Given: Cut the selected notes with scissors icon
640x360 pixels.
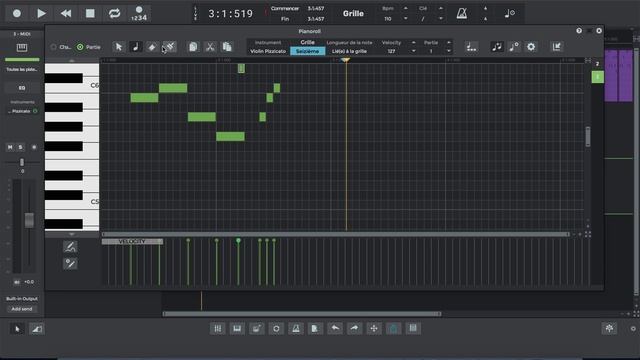Looking at the screenshot, I should pyautogui.click(x=210, y=47).
